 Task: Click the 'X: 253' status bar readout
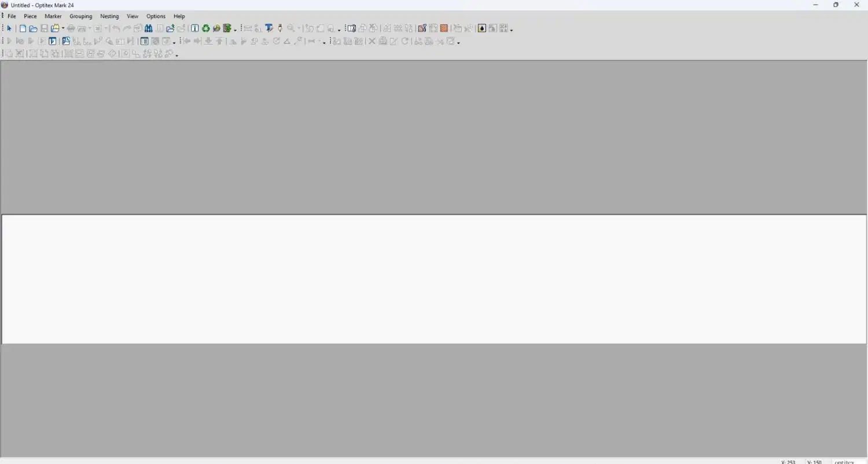tap(788, 462)
